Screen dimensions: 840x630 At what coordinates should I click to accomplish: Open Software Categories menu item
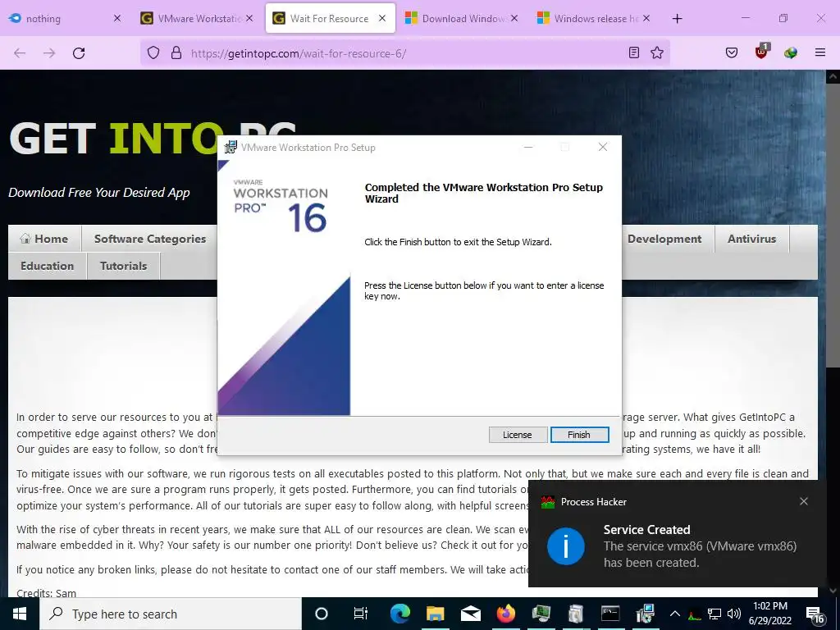[150, 239]
